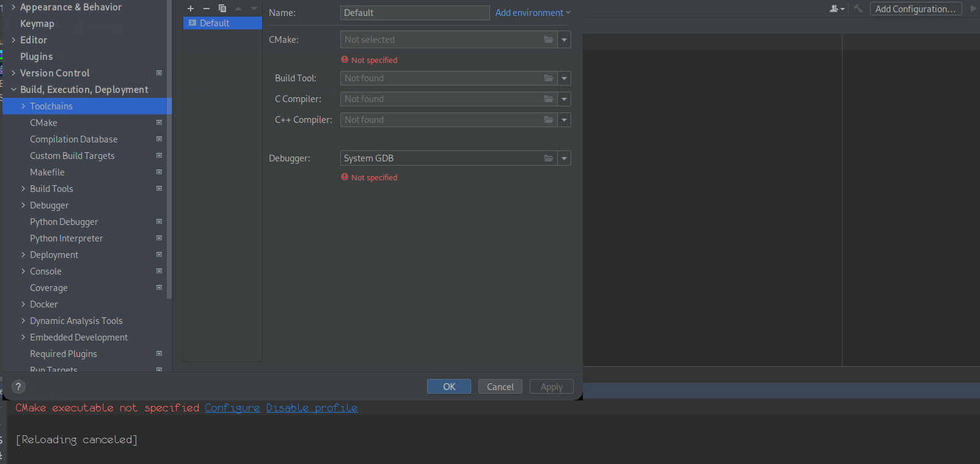Click settings tree vertical scrollbar
The height and width of the screenshot is (464, 980).
coord(169,150)
